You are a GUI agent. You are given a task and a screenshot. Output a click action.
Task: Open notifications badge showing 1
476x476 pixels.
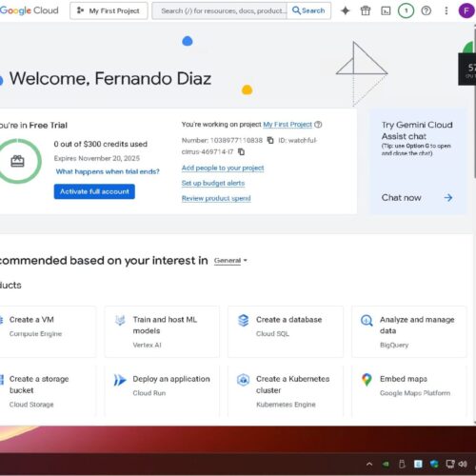[x=406, y=10]
